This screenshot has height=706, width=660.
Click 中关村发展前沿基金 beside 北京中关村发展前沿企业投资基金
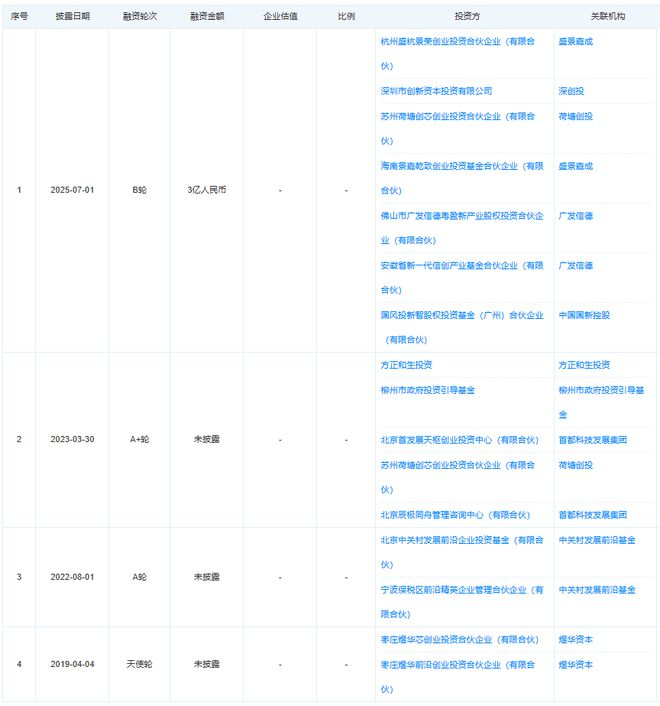pyautogui.click(x=597, y=540)
